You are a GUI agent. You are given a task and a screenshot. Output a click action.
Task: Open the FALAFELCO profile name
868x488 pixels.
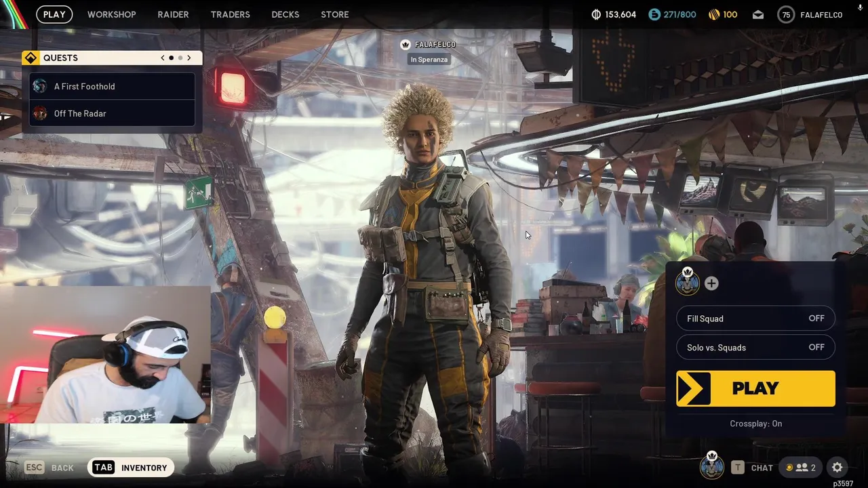pyautogui.click(x=821, y=15)
